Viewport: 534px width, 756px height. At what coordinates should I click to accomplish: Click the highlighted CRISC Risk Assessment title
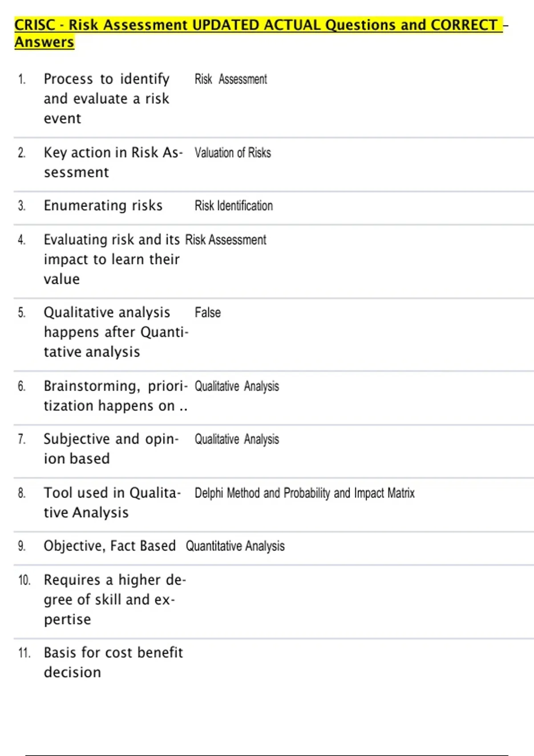click(258, 25)
